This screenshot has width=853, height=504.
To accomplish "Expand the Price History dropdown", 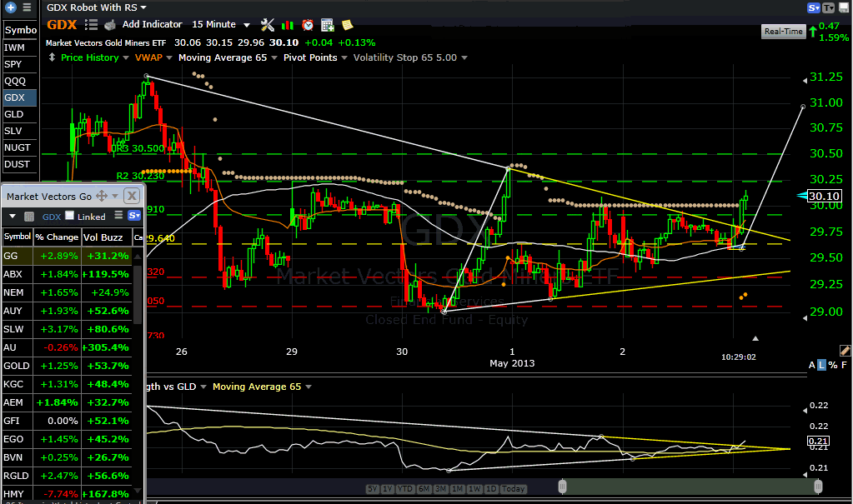I will (x=126, y=57).
